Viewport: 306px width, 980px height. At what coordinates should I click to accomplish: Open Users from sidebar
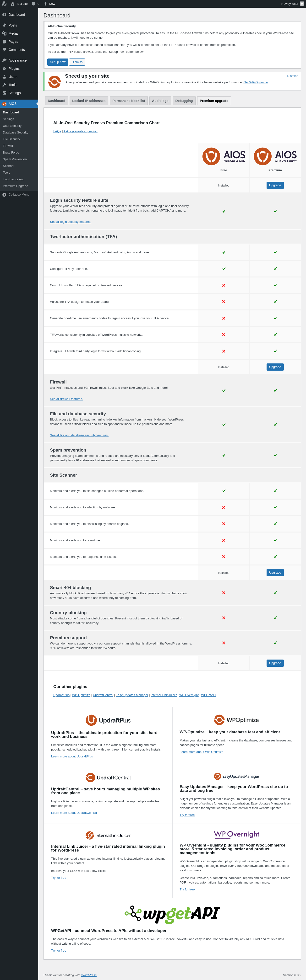click(19, 76)
